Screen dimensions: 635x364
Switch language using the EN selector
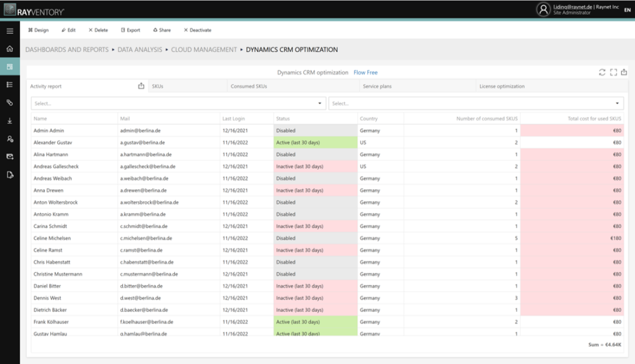(628, 10)
